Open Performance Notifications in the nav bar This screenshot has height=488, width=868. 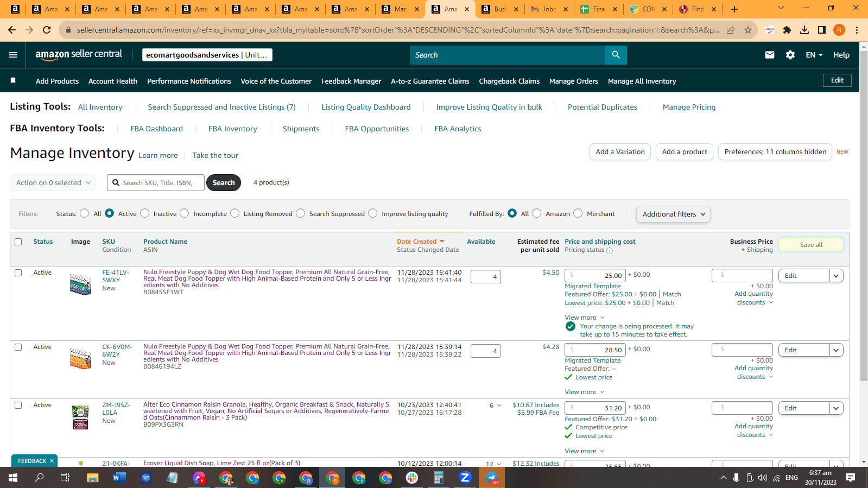point(189,81)
